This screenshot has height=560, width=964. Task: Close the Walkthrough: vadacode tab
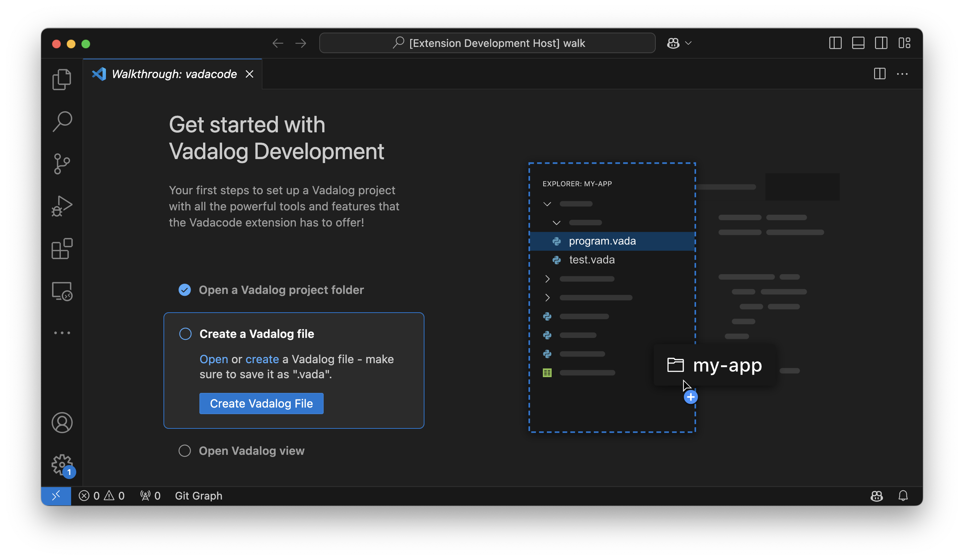249,74
